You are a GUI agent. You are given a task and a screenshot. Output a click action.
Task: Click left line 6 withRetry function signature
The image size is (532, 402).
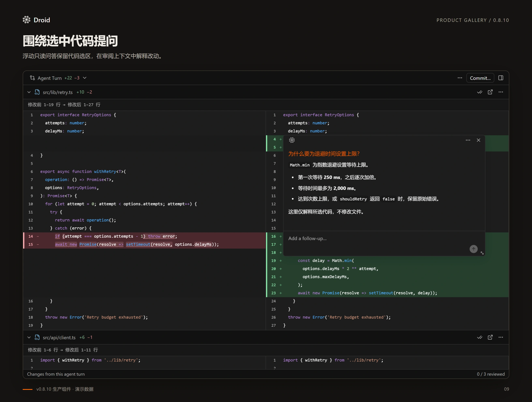pyautogui.click(x=83, y=171)
